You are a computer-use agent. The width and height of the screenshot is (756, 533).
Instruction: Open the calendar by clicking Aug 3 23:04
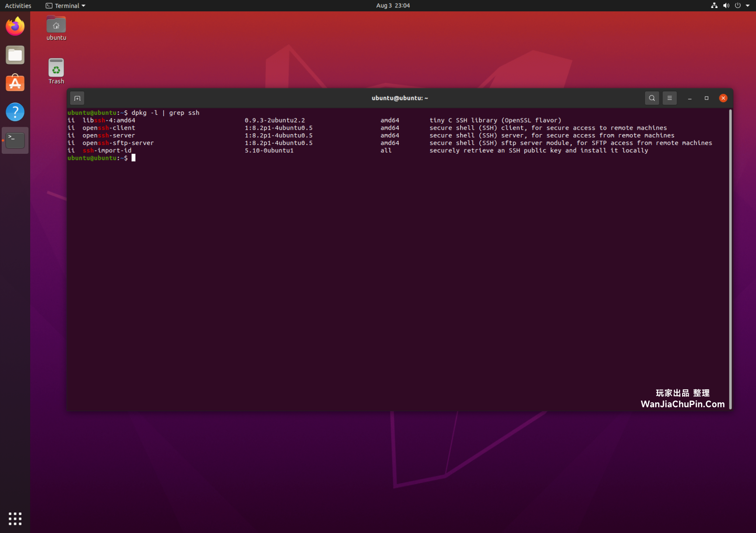[x=392, y=5]
